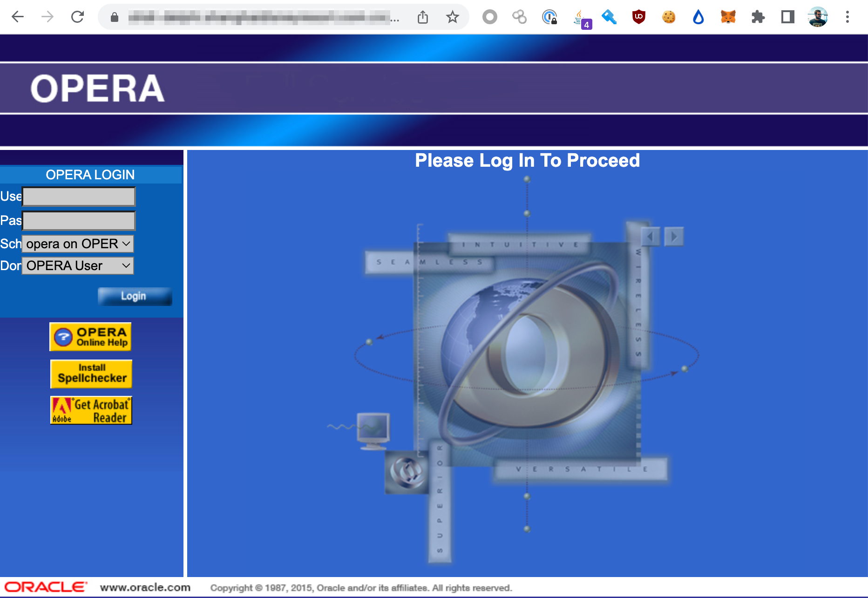The image size is (868, 598).
Task: Focus the Password input field
Action: click(79, 221)
